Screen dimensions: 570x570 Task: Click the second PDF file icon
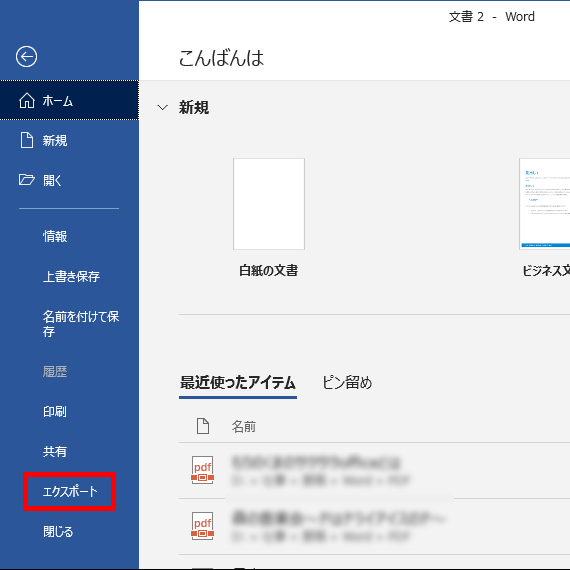202,526
